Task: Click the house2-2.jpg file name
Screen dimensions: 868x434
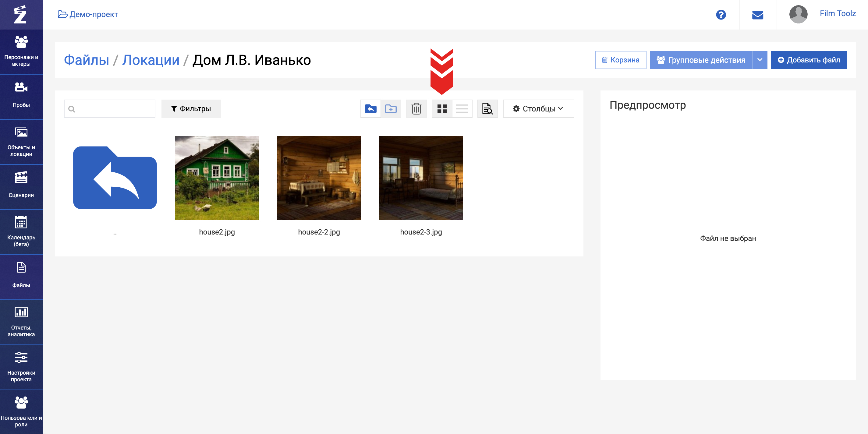Action: [319, 232]
